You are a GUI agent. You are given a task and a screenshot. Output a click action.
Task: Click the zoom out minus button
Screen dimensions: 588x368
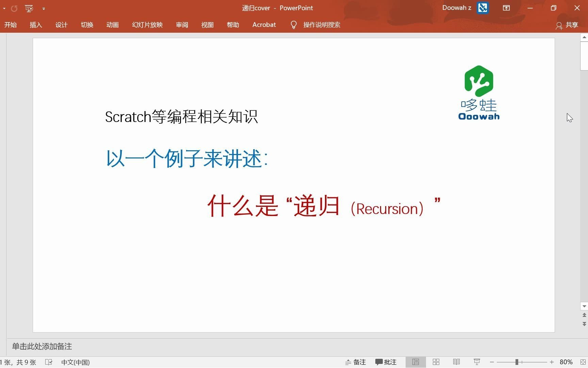tap(492, 362)
